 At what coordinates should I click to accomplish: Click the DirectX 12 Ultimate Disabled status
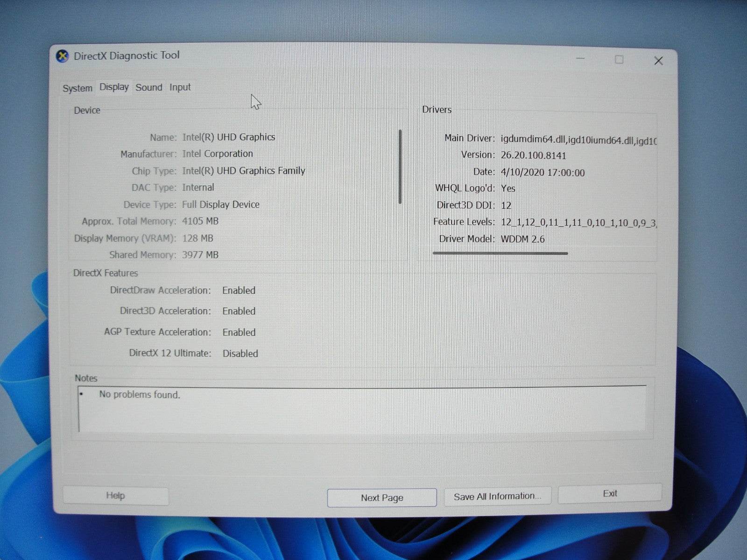tap(240, 353)
